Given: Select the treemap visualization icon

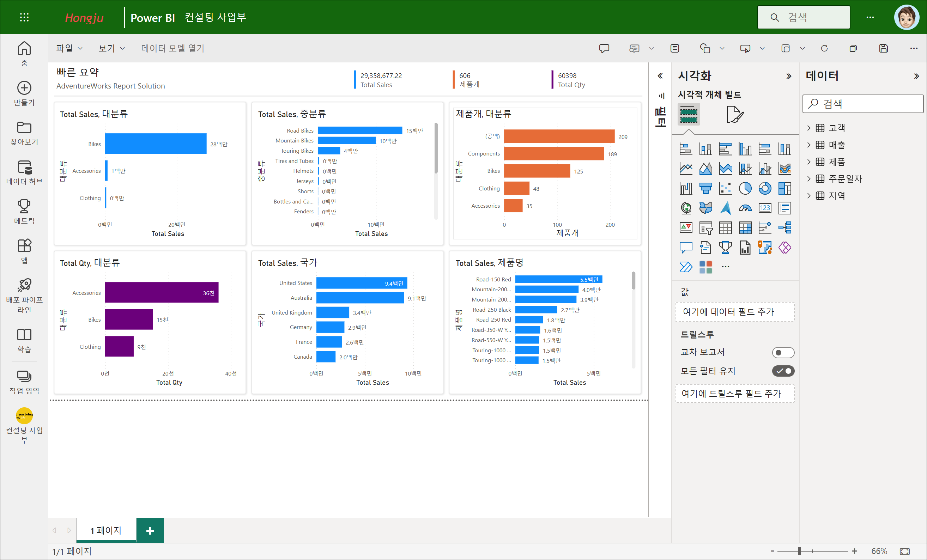Looking at the screenshot, I should click(784, 188).
